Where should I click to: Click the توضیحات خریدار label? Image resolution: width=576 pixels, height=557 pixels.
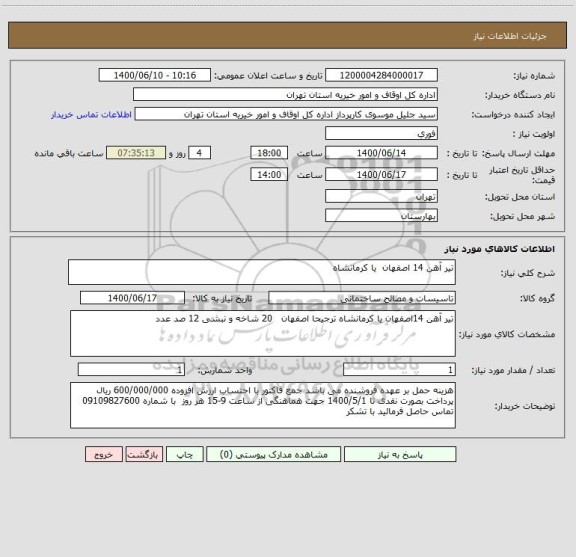(x=525, y=406)
